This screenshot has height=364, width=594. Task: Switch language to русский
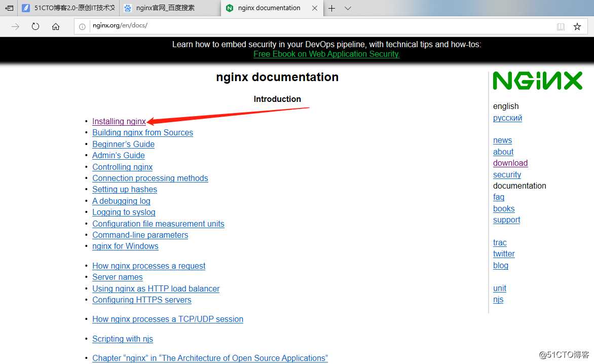[508, 118]
